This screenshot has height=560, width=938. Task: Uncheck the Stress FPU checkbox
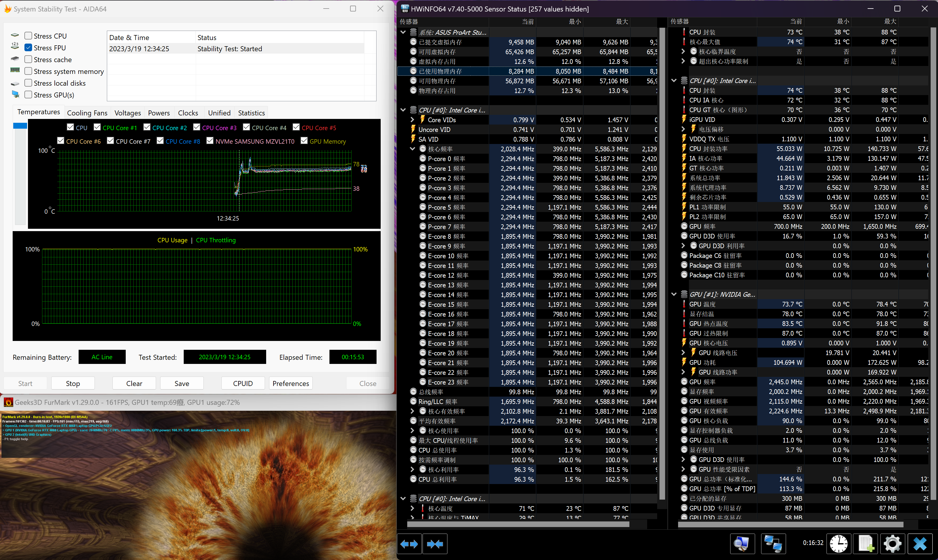[x=28, y=47]
